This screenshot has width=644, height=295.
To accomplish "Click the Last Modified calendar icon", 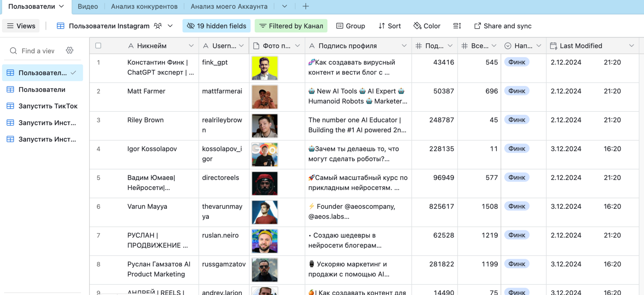I will tap(553, 46).
